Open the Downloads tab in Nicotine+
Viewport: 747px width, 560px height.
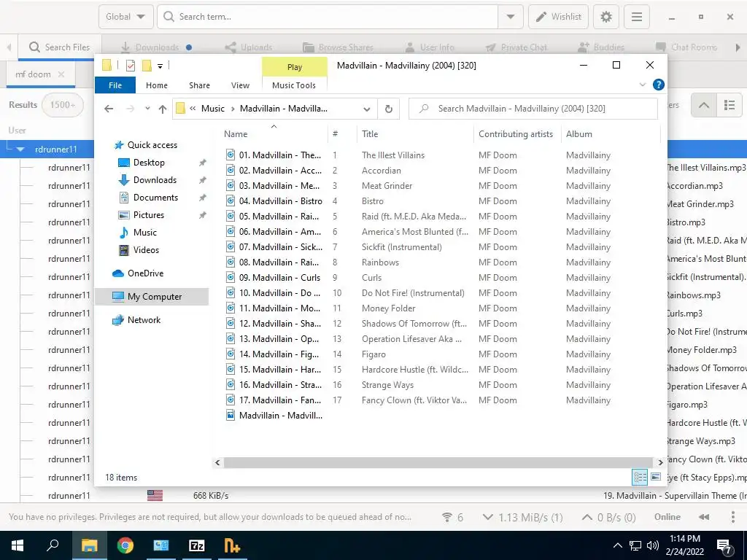click(157, 47)
